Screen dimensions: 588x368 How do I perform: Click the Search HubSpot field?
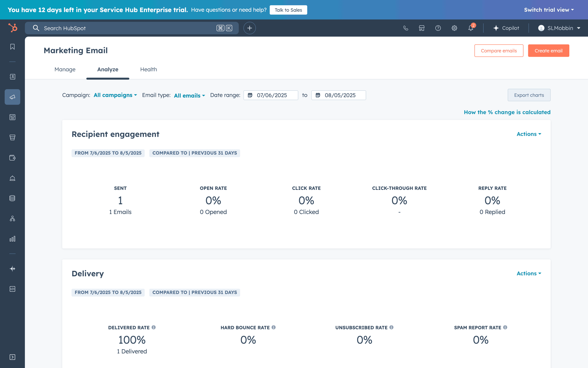pyautogui.click(x=132, y=28)
